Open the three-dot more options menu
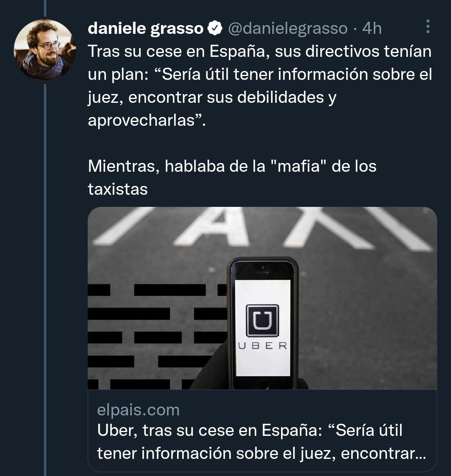 (x=428, y=27)
